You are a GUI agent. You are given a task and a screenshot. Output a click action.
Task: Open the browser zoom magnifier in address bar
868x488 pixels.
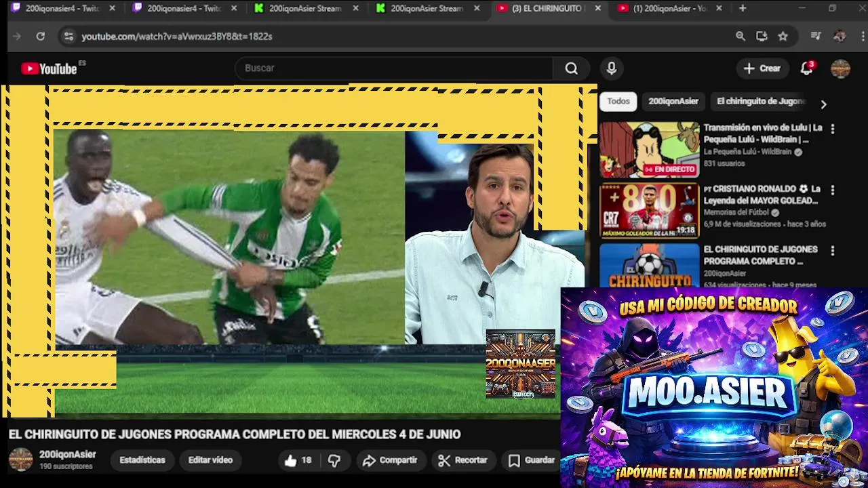pos(741,36)
